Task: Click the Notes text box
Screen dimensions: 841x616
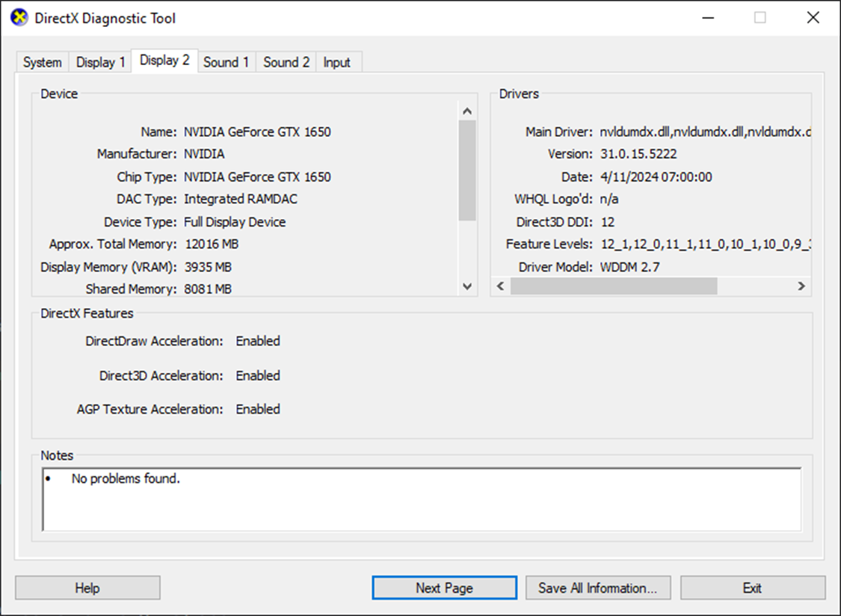Action: point(422,499)
